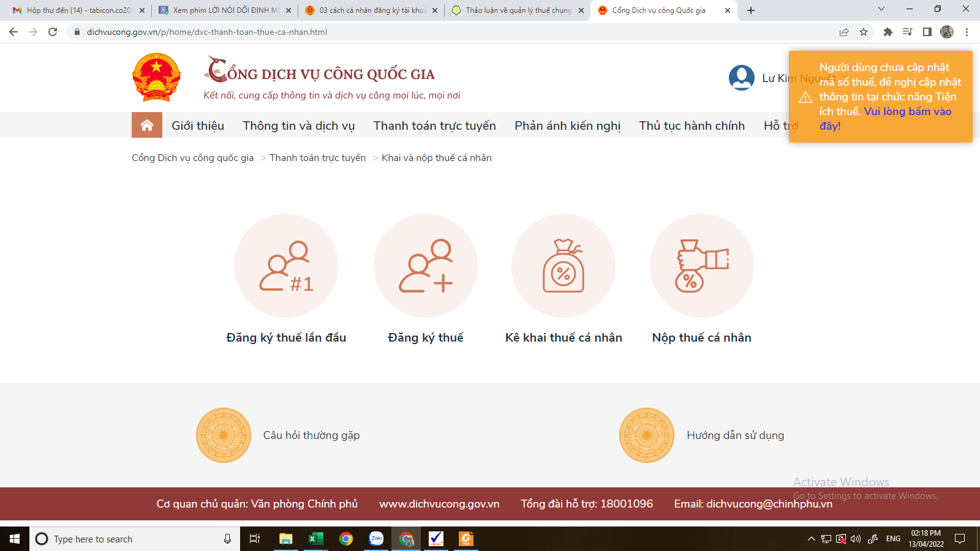Show hidden system tray icons
This screenshot has height=551, width=980.
[811, 539]
